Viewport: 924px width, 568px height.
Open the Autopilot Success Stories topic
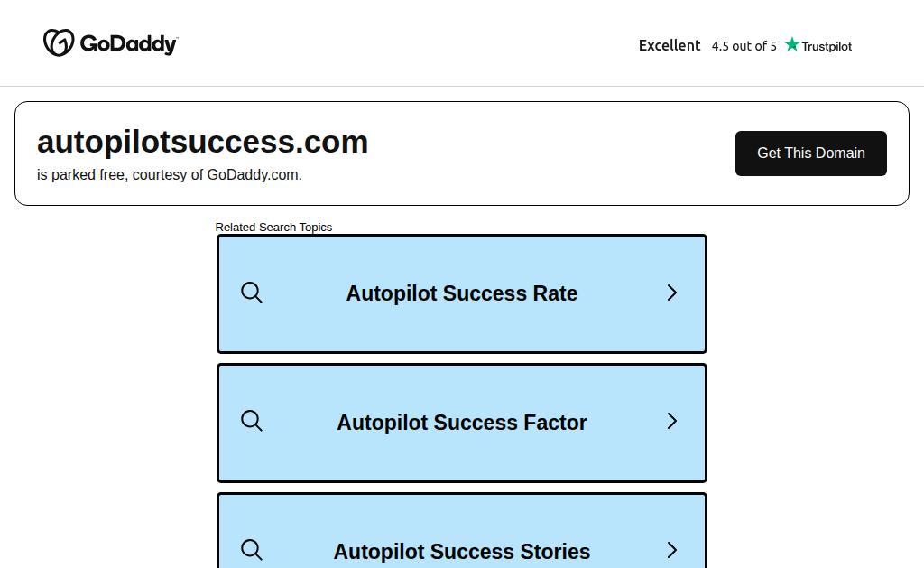(x=462, y=531)
